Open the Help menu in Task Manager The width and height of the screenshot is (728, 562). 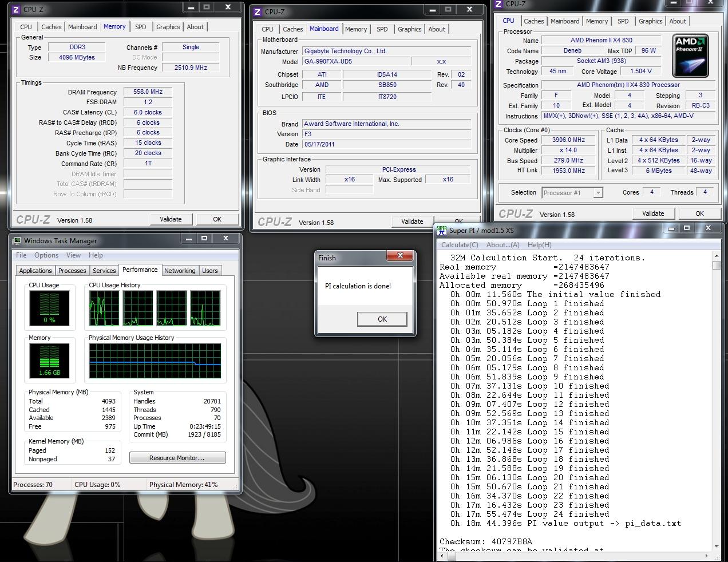tap(96, 255)
